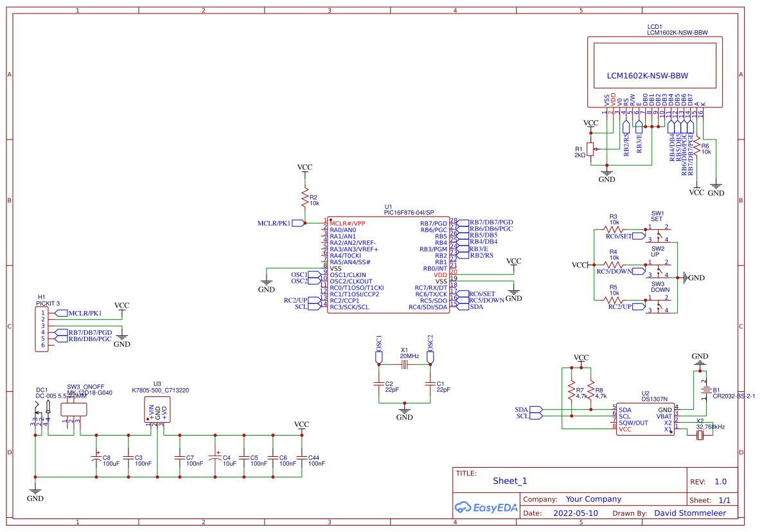Click the EasyEDA logo in title block

(486, 508)
